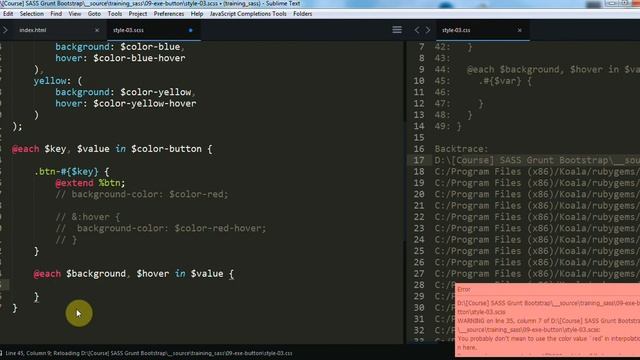Go to previous tab in right pane
Screen dimensions: 640x360
point(417,30)
